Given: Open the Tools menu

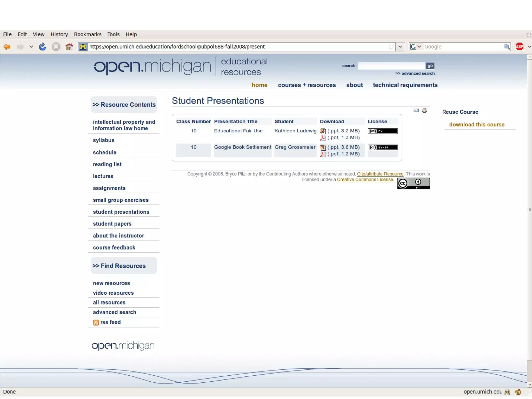Looking at the screenshot, I should (113, 34).
